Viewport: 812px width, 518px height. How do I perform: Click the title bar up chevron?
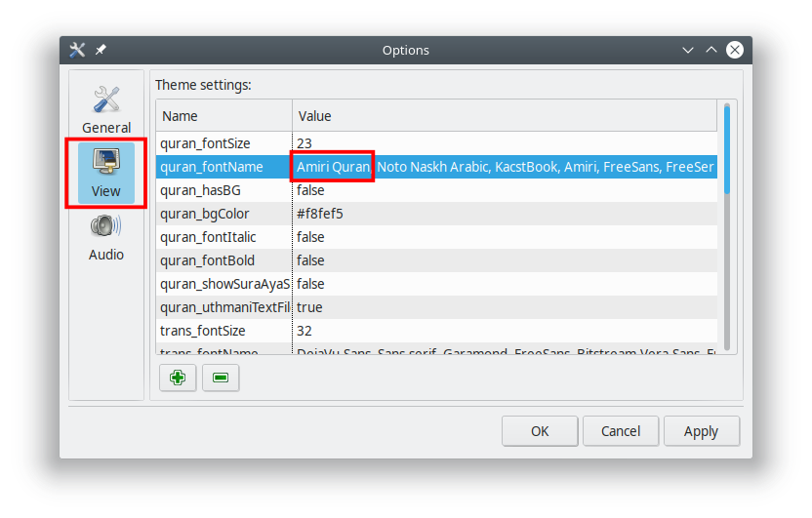(711, 50)
